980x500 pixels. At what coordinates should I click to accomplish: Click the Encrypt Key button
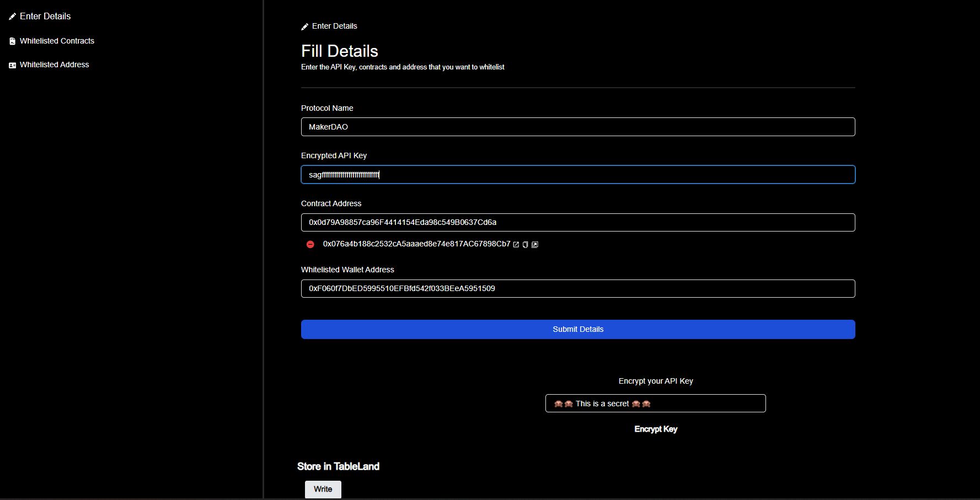[x=656, y=429]
